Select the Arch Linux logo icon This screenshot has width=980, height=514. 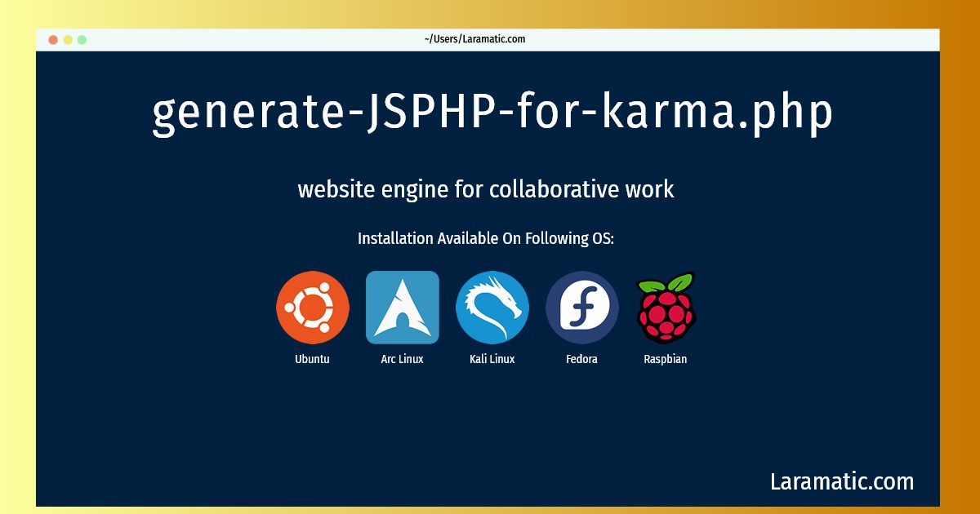pos(403,308)
